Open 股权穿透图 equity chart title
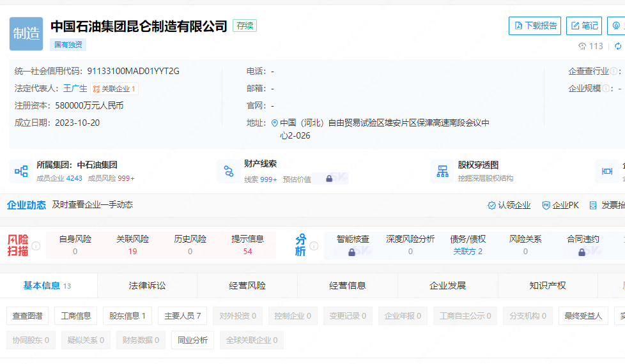The height and width of the screenshot is (364, 625). pyautogui.click(x=478, y=165)
